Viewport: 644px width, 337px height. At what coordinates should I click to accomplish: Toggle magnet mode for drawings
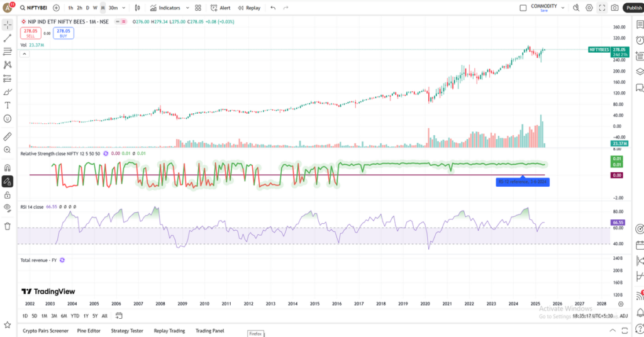(8, 168)
